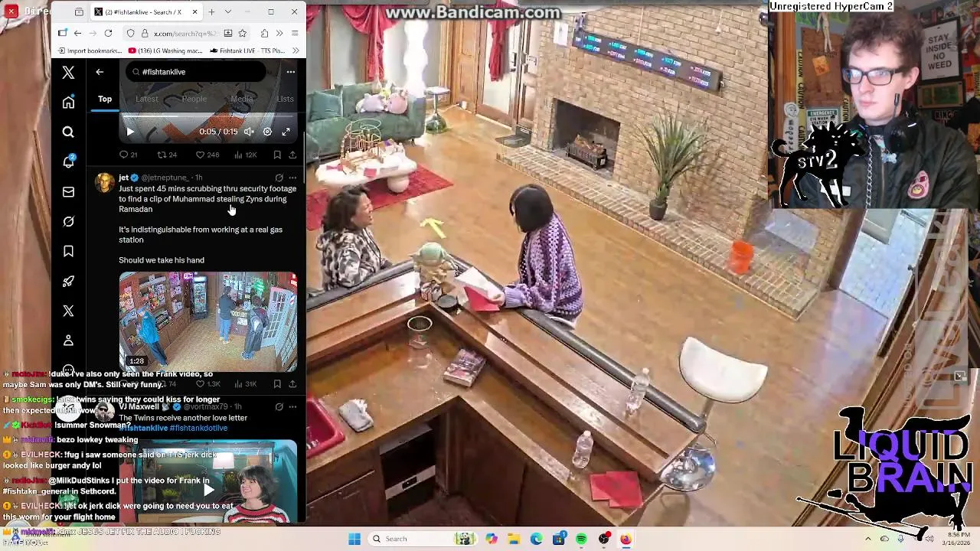Expand the video to fullscreen
The height and width of the screenshot is (551, 980).
tap(286, 132)
